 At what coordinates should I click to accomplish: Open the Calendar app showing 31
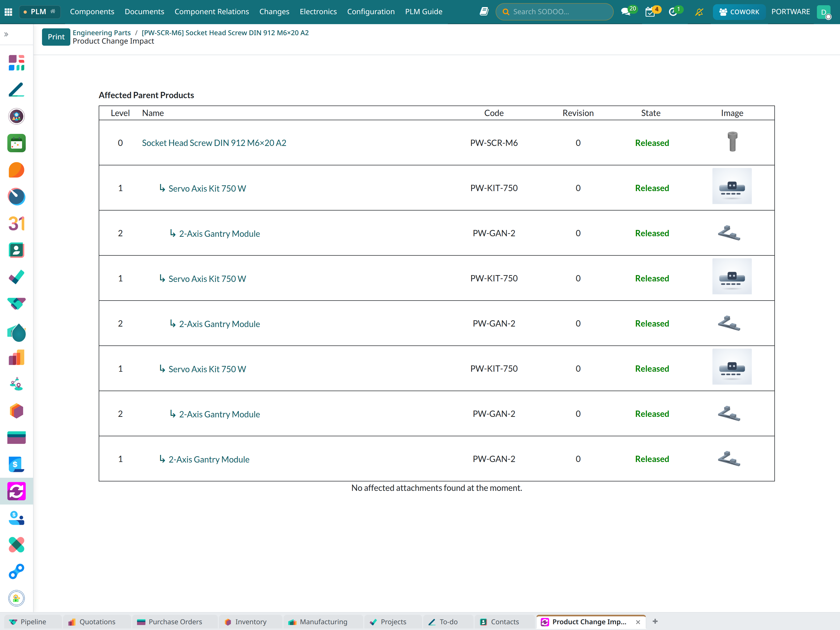tap(16, 223)
